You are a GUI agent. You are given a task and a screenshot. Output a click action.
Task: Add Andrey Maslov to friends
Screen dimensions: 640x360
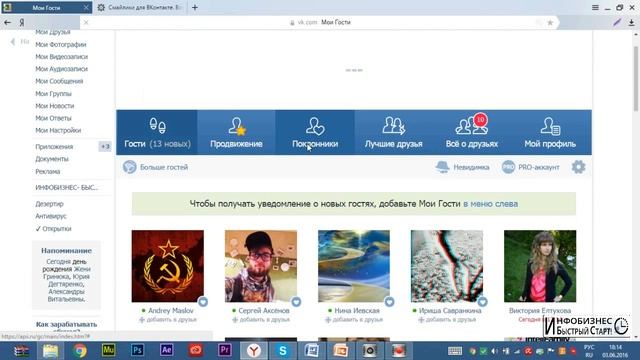point(168,320)
